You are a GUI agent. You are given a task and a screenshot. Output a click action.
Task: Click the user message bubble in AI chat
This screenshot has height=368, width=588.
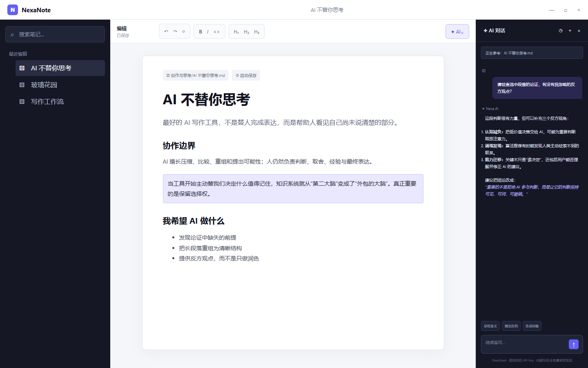(x=537, y=88)
